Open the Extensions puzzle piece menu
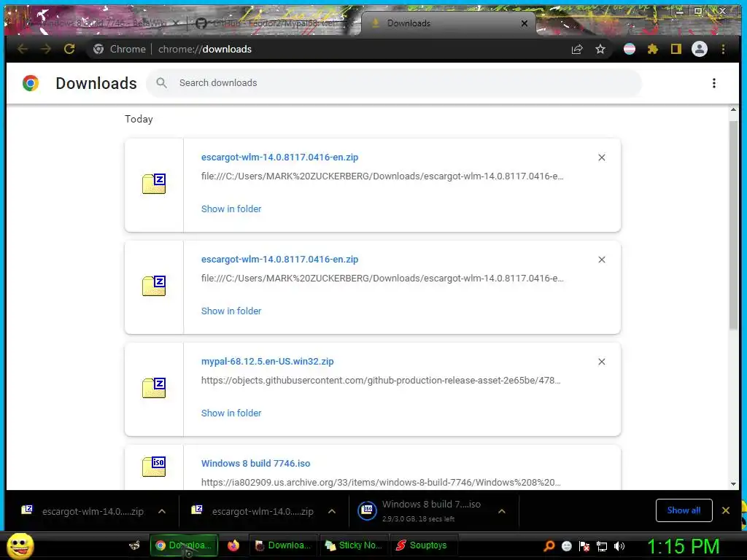747x560 pixels. pos(653,49)
